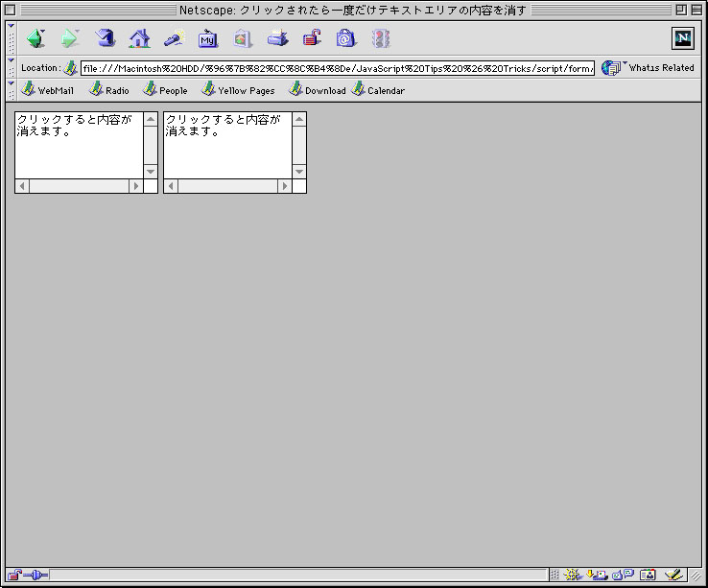Open the Yellow Pages bookmark

[x=238, y=89]
